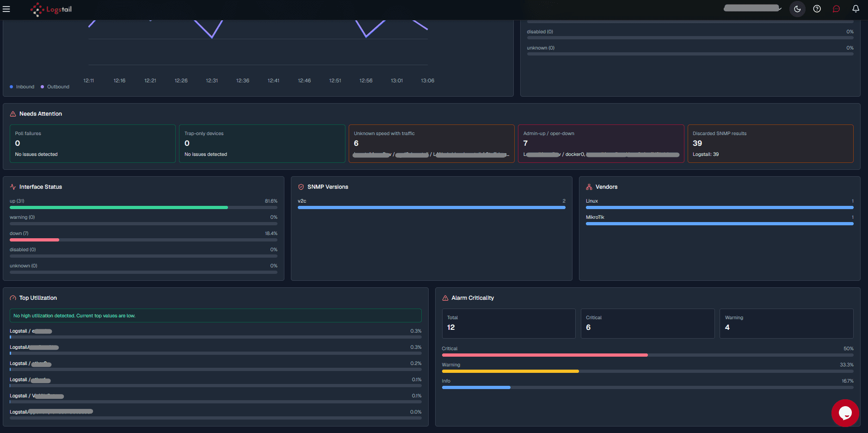Open the Critical 6 alarms card

click(x=647, y=323)
